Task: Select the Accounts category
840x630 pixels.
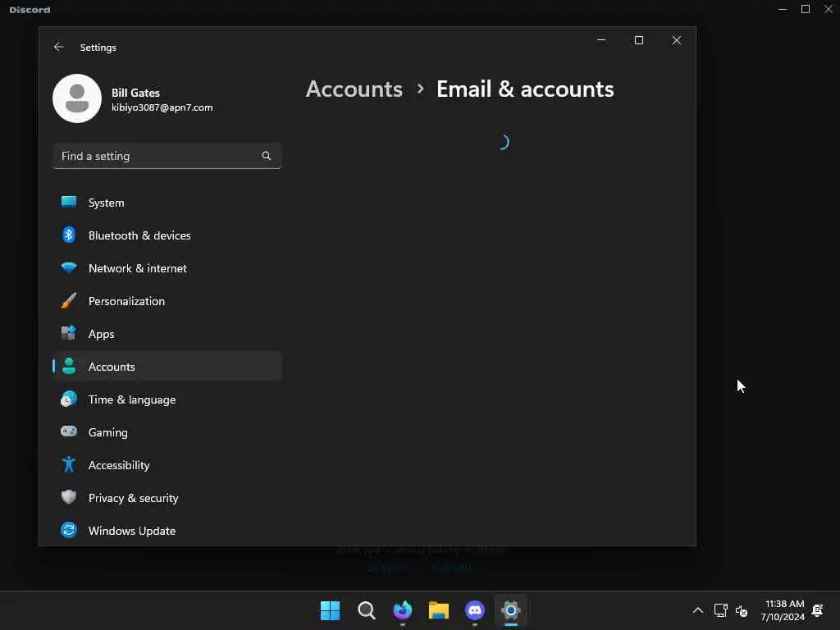Action: pyautogui.click(x=167, y=367)
